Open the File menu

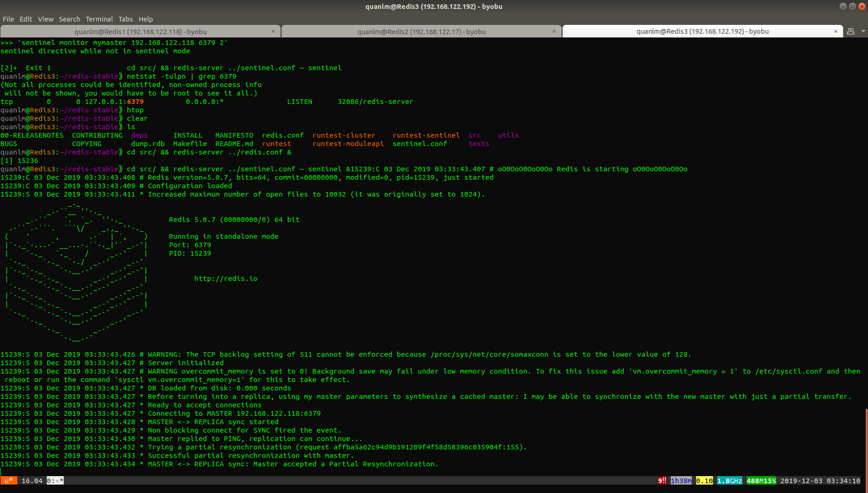coord(8,19)
